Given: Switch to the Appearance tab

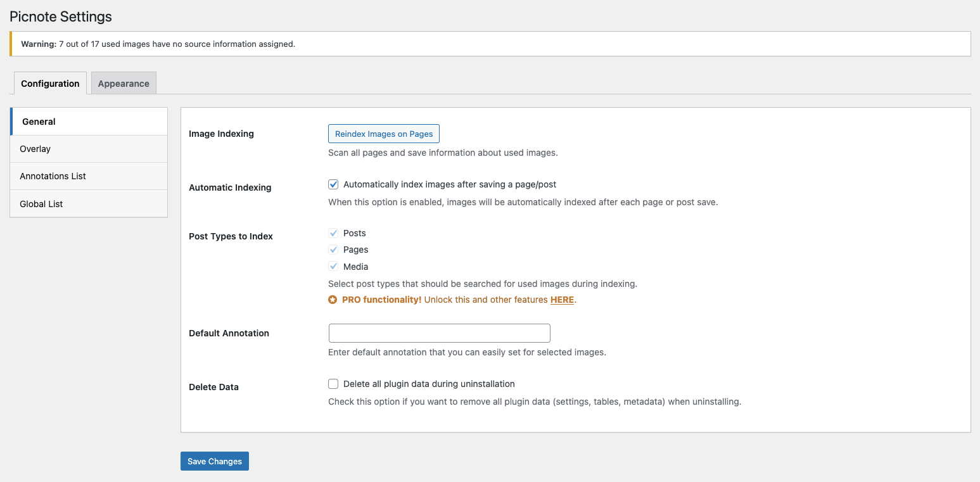Looking at the screenshot, I should [123, 83].
